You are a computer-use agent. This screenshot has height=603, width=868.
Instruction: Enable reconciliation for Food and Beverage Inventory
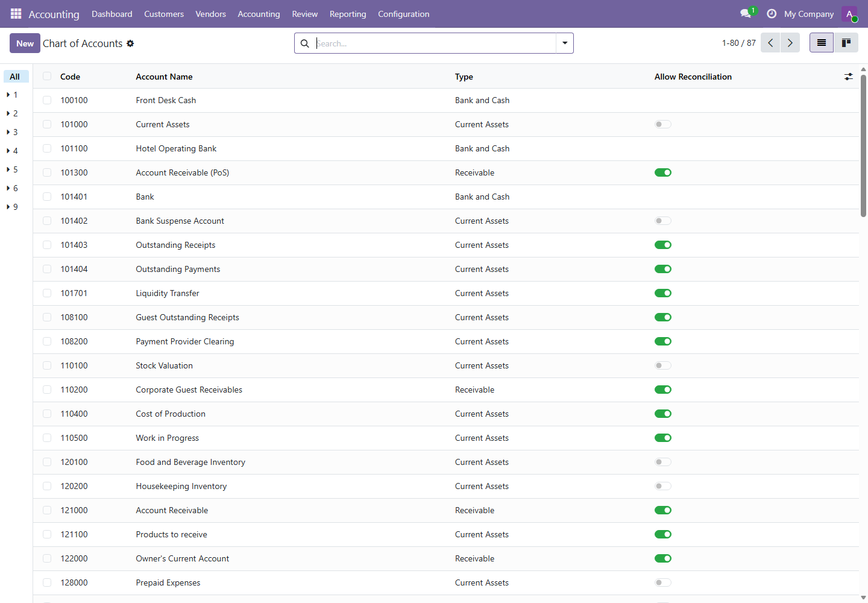click(663, 462)
